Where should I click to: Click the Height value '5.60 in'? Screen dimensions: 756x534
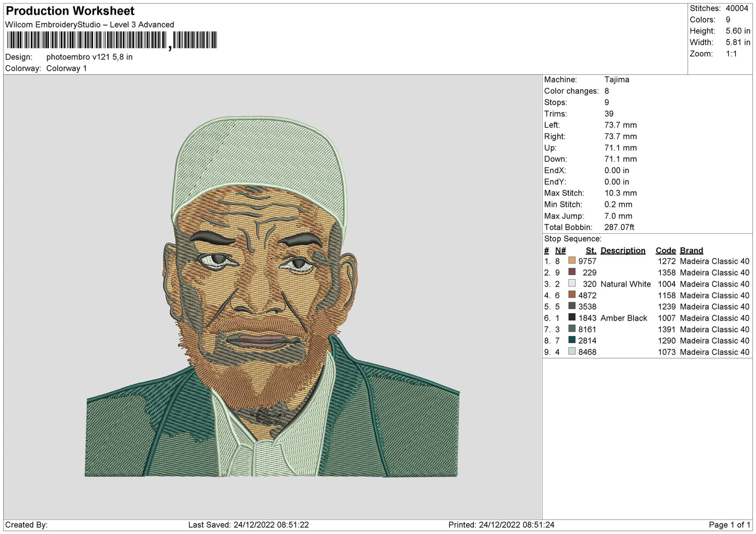(x=738, y=31)
